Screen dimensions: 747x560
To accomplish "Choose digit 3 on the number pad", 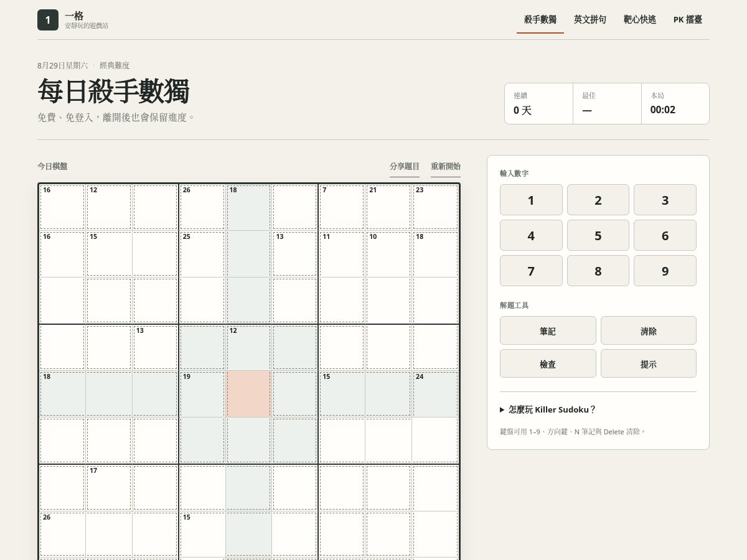I will click(665, 200).
